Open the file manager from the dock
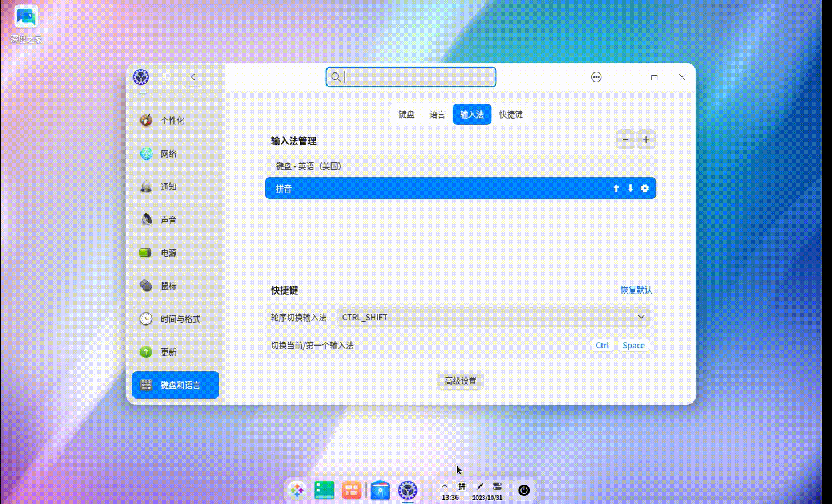 pos(380,489)
